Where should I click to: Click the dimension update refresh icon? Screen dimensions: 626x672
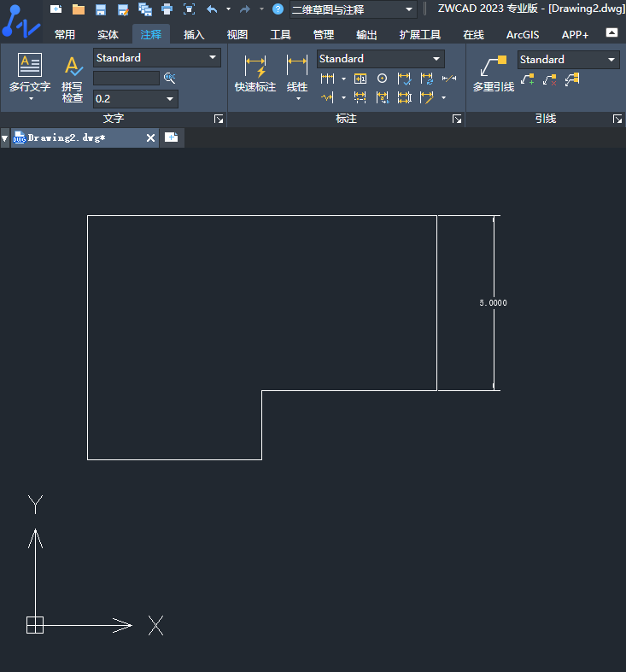(427, 79)
